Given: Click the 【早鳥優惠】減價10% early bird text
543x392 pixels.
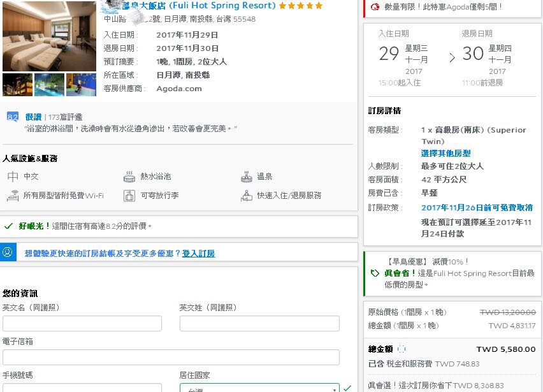Looking at the screenshot, I should tap(426, 262).
